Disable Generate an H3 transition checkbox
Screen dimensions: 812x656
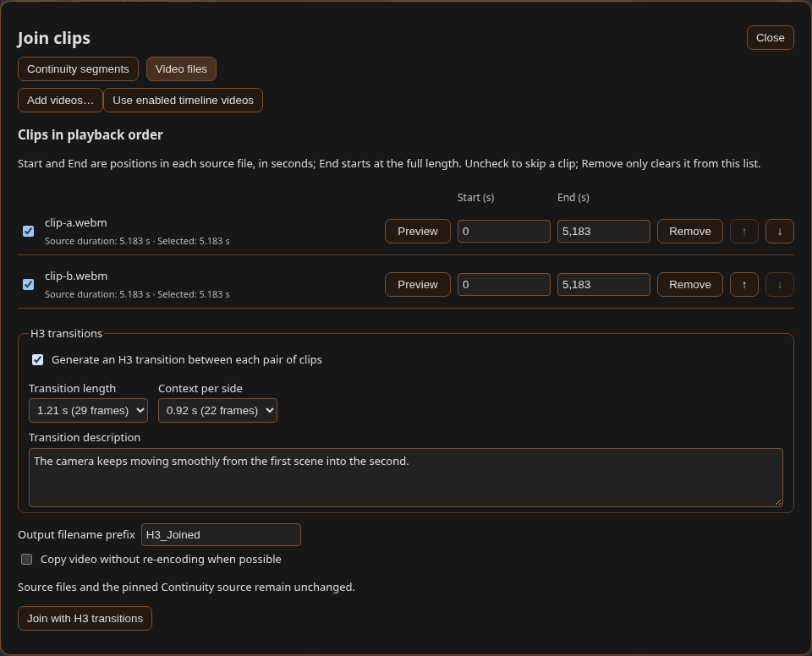(x=38, y=360)
